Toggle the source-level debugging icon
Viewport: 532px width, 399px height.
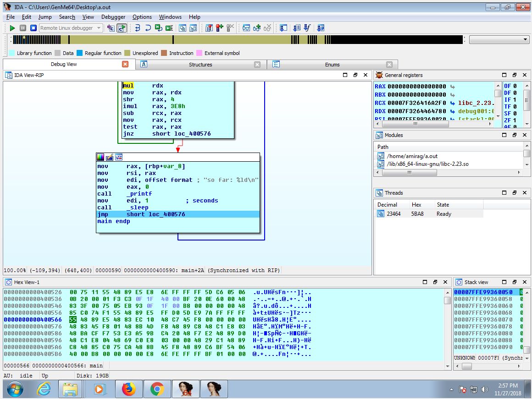pos(122,28)
